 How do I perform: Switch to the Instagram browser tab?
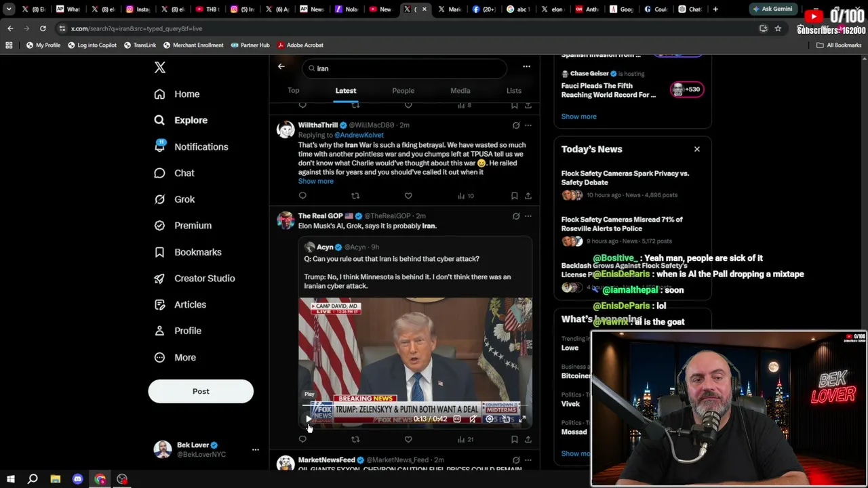[x=139, y=9]
